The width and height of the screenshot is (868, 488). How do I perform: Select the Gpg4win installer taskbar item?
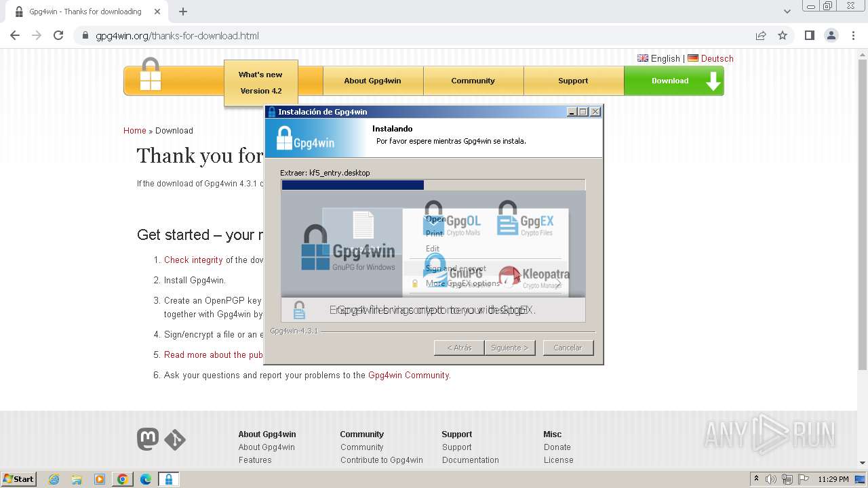[x=169, y=479]
